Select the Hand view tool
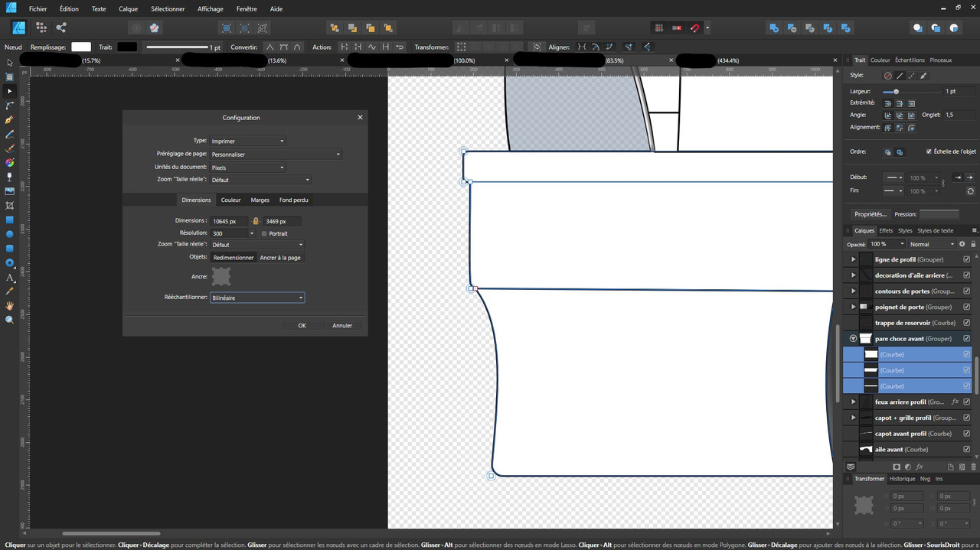980x550 pixels. (x=9, y=305)
